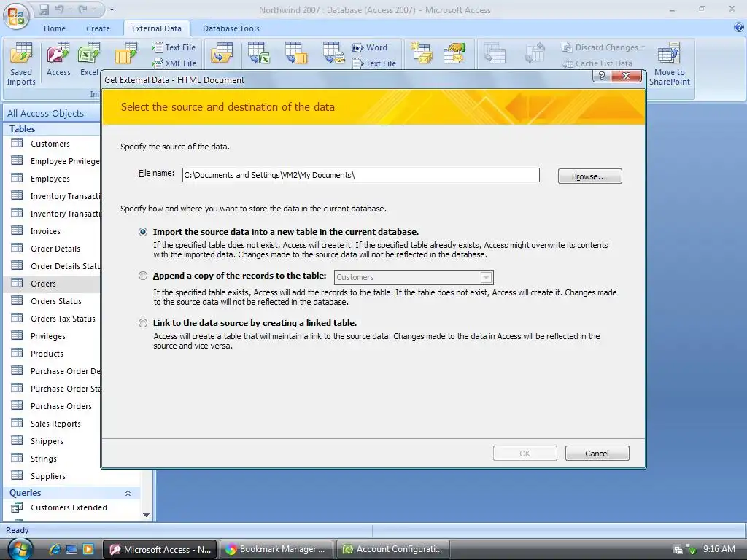Click the Orders table icon
Screen dimensions: 747x560
click(17, 283)
